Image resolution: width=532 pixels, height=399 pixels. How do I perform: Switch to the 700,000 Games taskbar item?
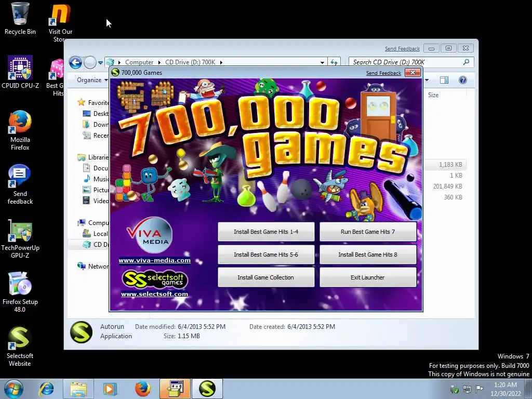207,389
